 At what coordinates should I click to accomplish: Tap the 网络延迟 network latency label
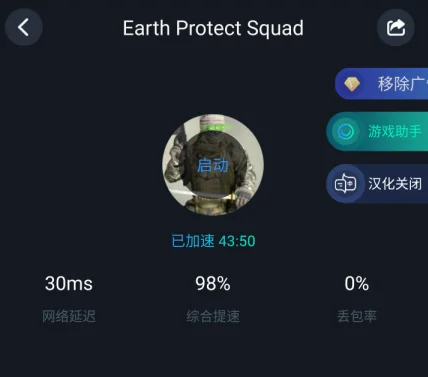click(69, 316)
